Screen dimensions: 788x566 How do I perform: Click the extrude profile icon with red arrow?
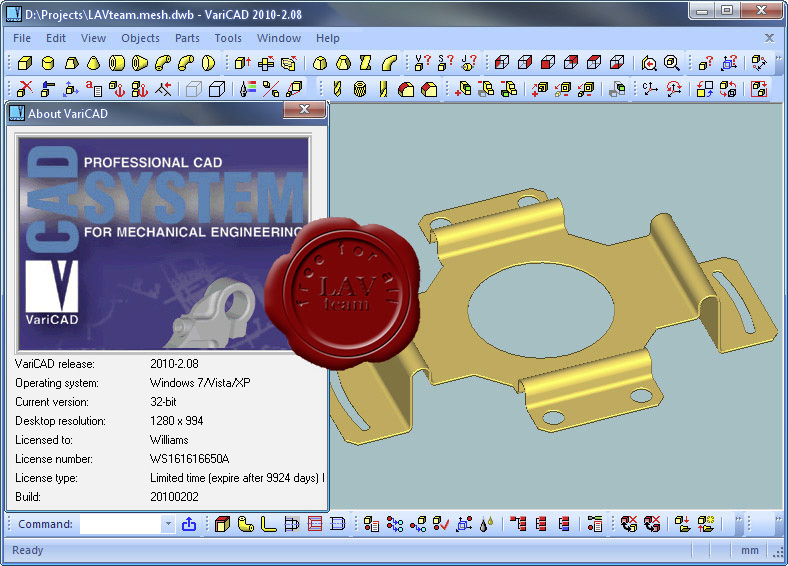coord(243,63)
